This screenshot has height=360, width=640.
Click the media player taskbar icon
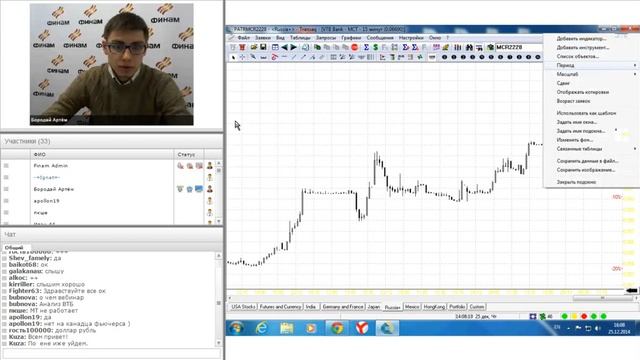pyautogui.click(x=311, y=328)
